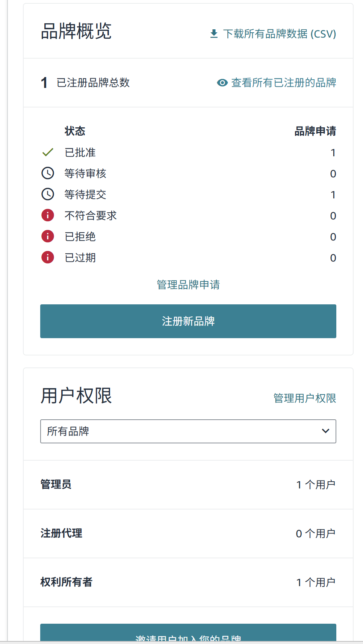Click the 注册新品牌 button
This screenshot has width=363, height=644.
pyautogui.click(x=188, y=321)
